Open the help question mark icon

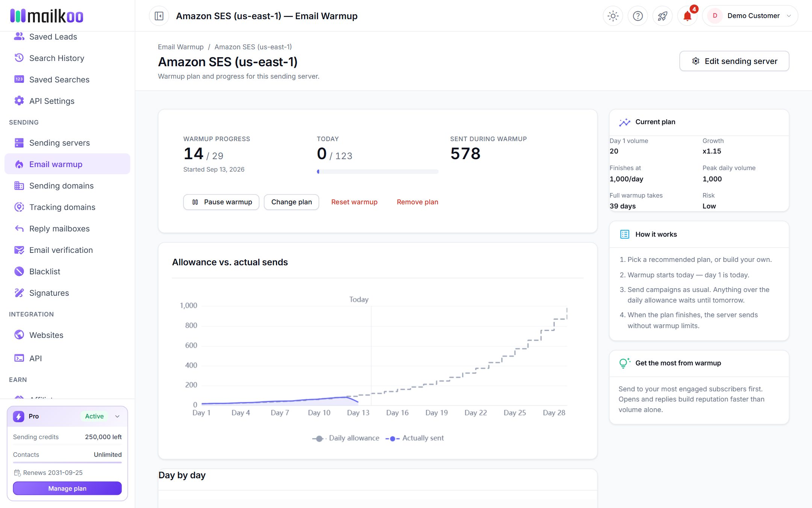point(638,16)
